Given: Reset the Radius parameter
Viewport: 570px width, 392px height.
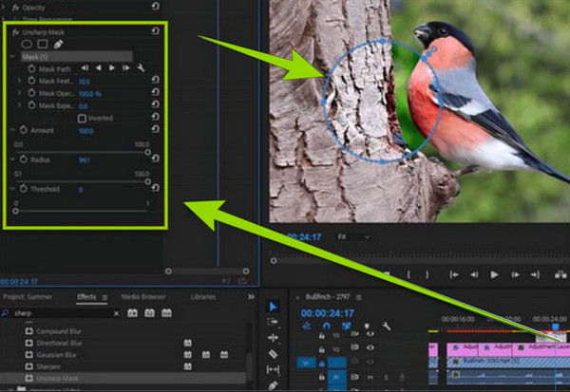Looking at the screenshot, I should (155, 159).
